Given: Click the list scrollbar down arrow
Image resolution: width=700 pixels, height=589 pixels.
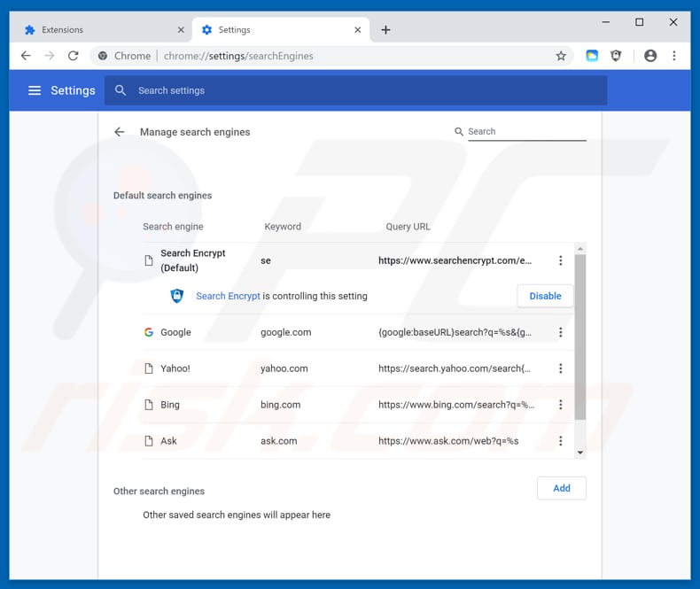Looking at the screenshot, I should coord(579,453).
